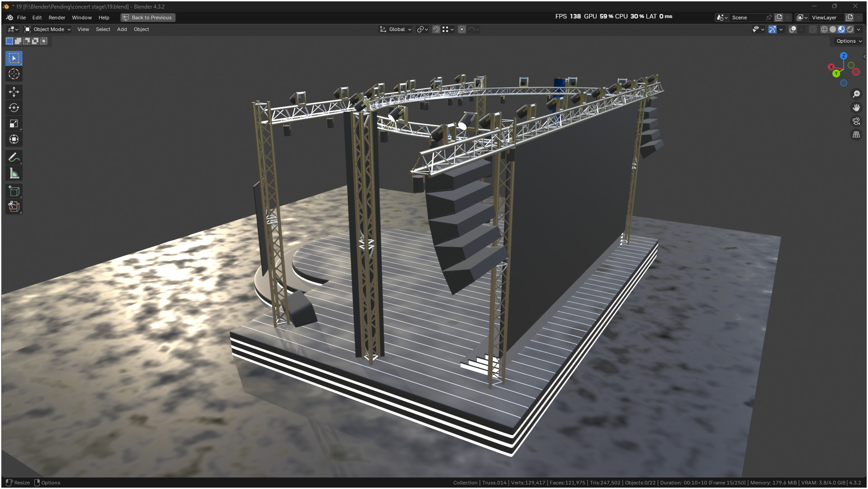Pick the Rotate tool
This screenshot has width=868, height=489.
[14, 108]
